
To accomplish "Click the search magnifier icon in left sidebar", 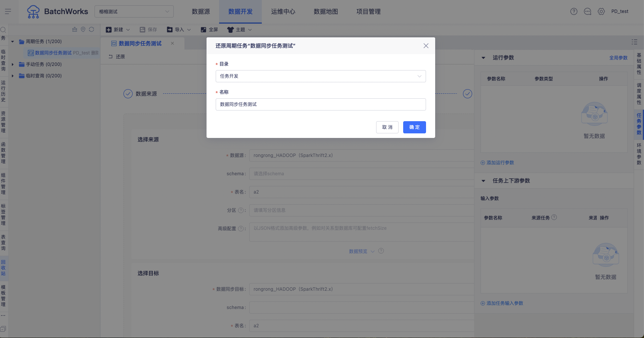I will click(x=3, y=29).
